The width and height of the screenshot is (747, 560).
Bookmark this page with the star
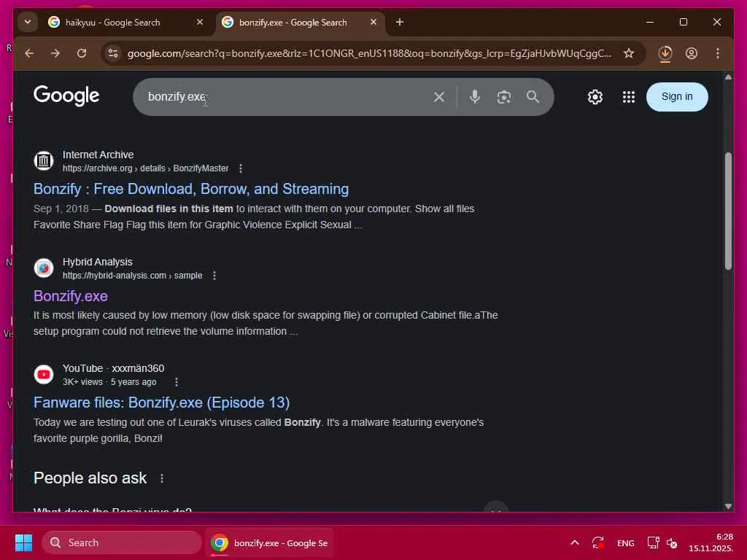point(629,53)
